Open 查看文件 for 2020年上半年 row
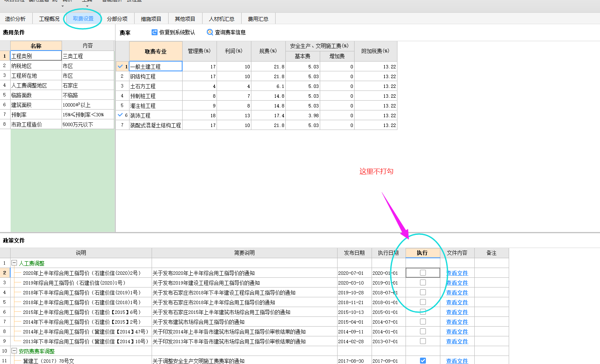The image size is (600, 364). (457, 273)
